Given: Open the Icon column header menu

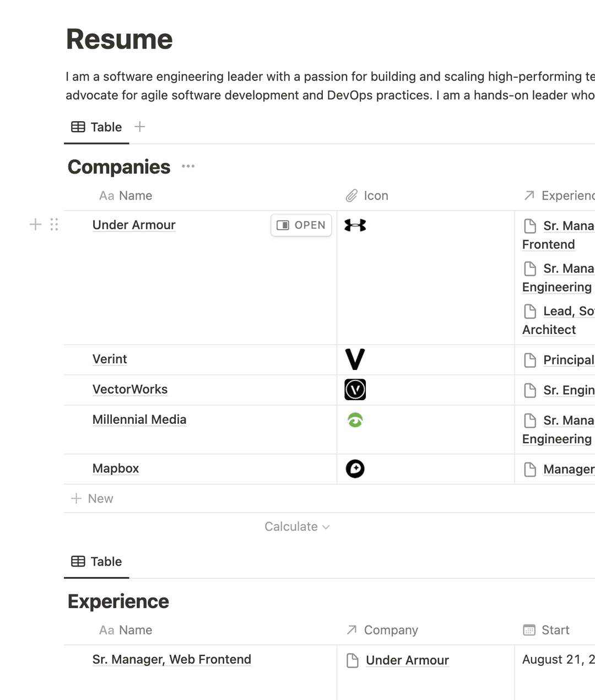Looking at the screenshot, I should (367, 196).
